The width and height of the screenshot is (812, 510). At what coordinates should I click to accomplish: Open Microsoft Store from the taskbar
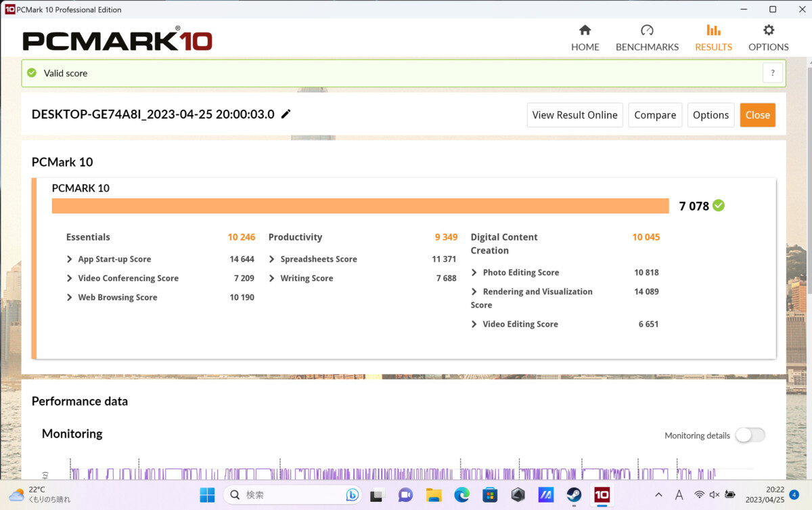[490, 495]
